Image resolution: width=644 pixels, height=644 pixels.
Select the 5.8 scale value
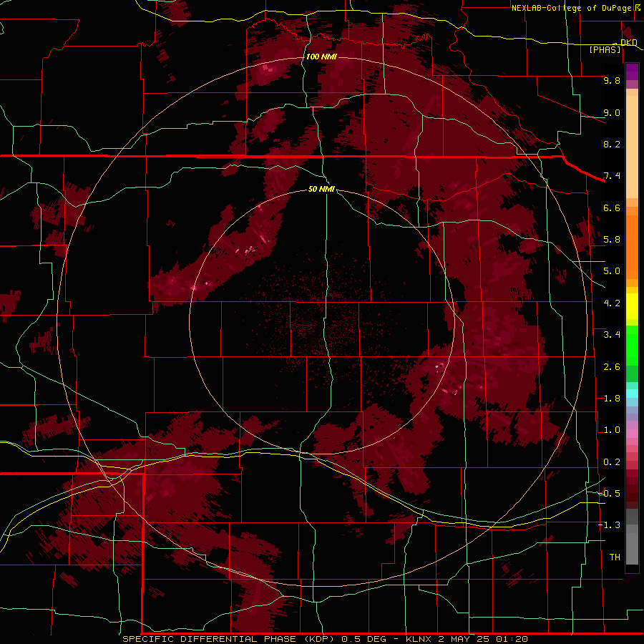(x=612, y=240)
